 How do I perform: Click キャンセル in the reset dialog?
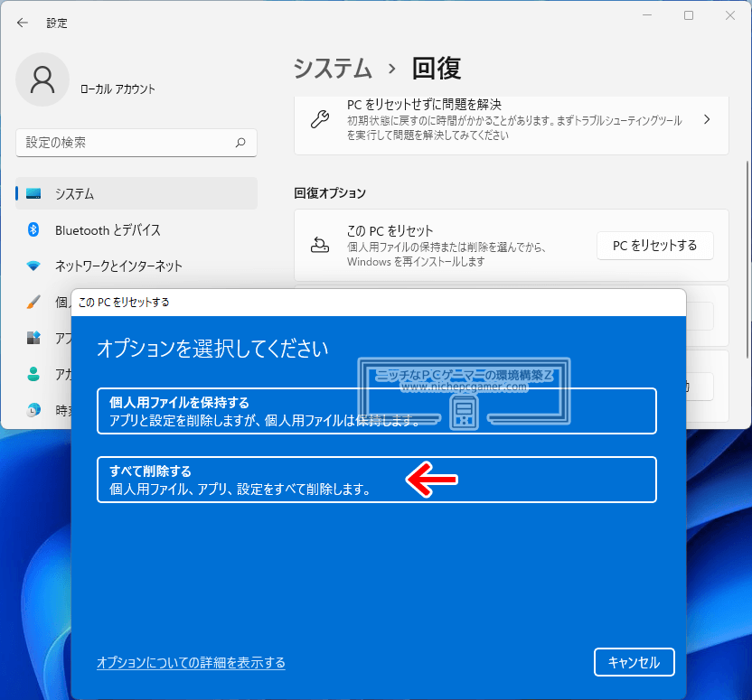[x=634, y=662]
